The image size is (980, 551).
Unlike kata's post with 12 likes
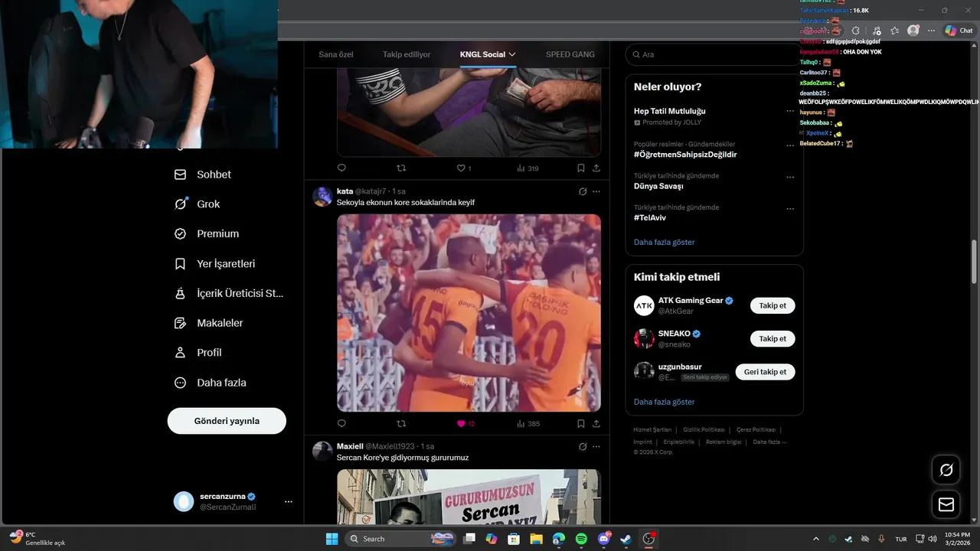(465, 423)
